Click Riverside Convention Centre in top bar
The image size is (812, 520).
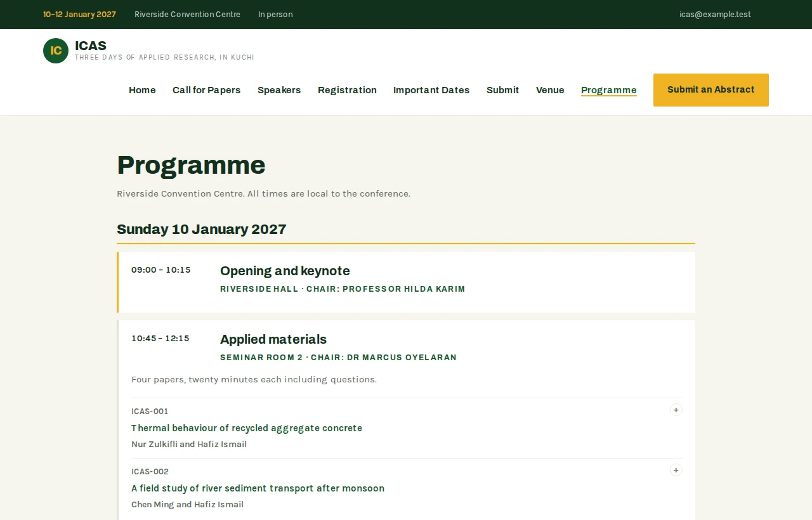(187, 15)
